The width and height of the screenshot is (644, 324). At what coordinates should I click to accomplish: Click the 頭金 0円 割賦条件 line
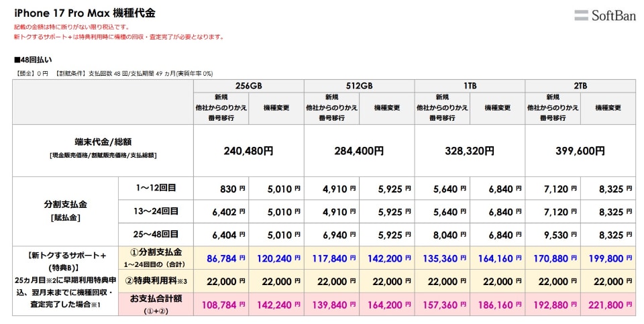click(x=113, y=74)
